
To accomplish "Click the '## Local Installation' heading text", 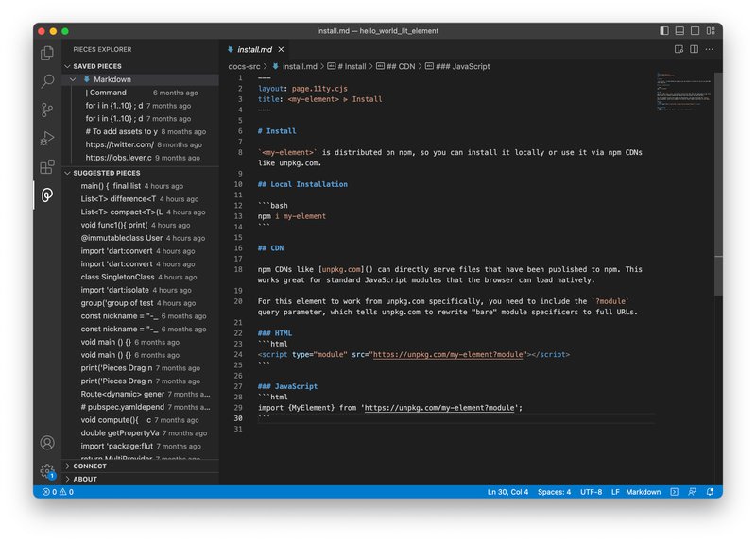I will pyautogui.click(x=302, y=184).
